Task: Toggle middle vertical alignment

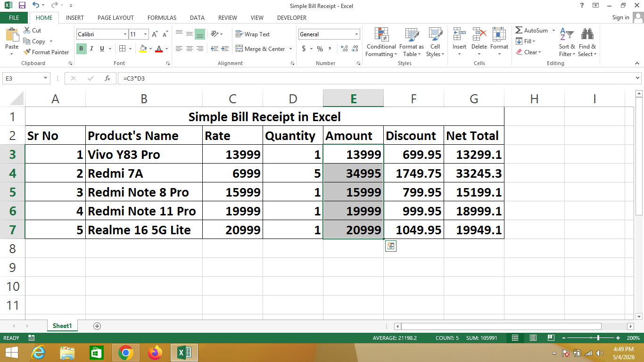Action: click(189, 34)
